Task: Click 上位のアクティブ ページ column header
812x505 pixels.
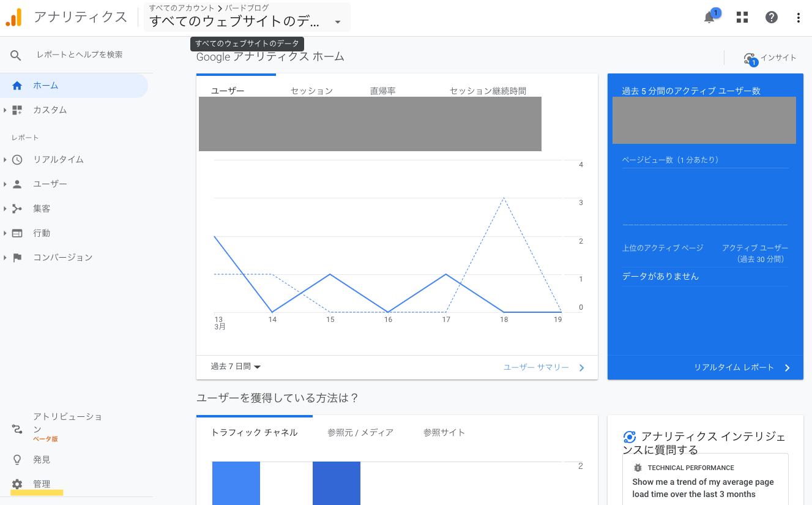Action: tap(663, 248)
